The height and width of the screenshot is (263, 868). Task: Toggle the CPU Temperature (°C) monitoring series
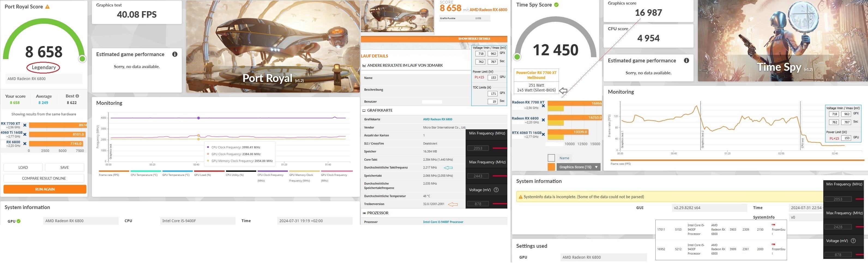[145, 173]
